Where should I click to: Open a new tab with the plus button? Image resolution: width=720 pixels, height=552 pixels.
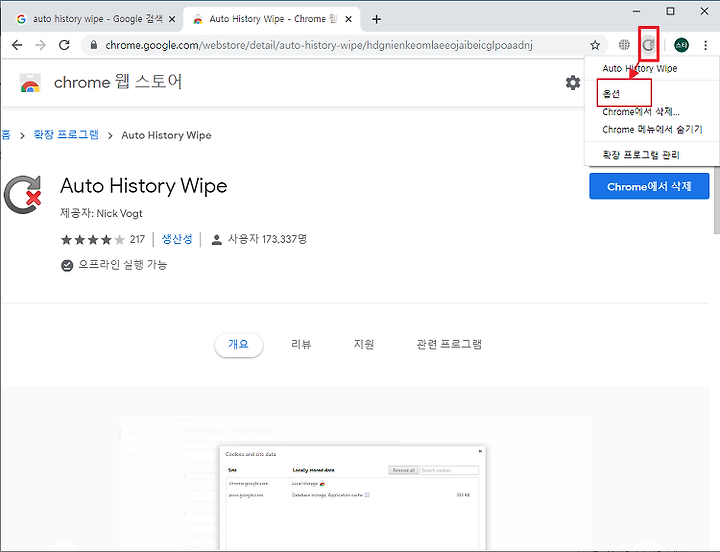(x=377, y=19)
